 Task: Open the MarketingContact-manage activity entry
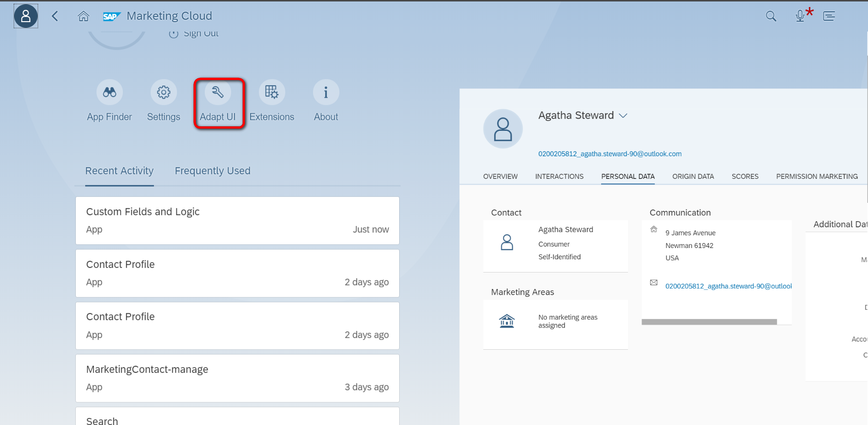(x=238, y=378)
